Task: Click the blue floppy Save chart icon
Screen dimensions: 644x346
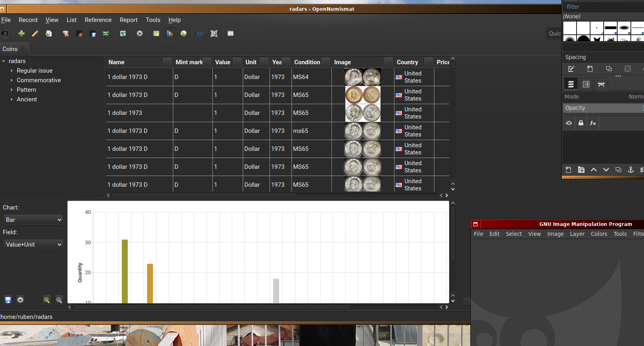Action: coord(8,300)
